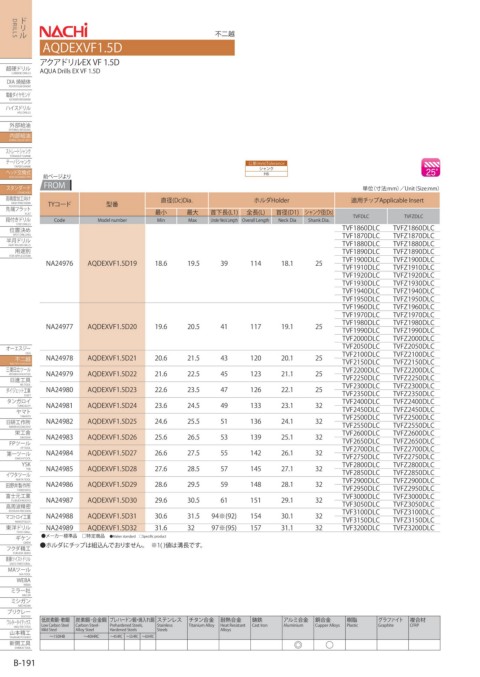Open the ギケン maker tab
Viewport: 480px width, 677px height.
click(16, 539)
